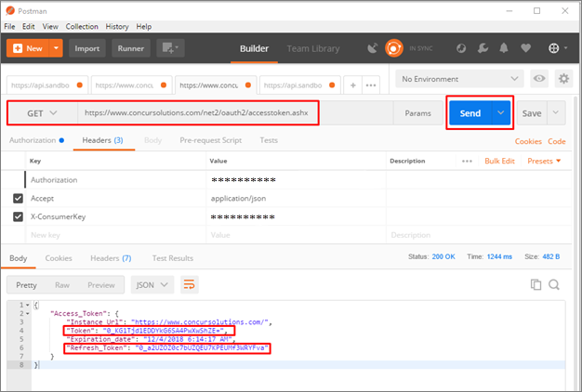Open the user account globe icon

pos(554,48)
